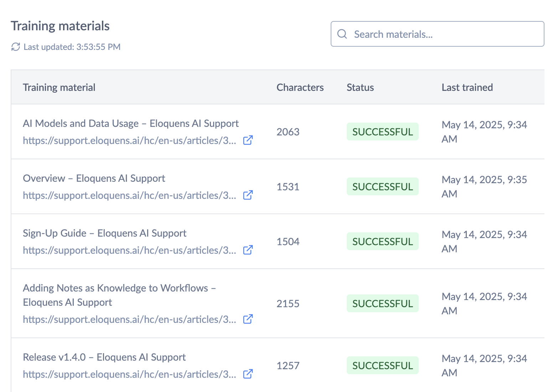
Task: Select the title AI Models and Data Usage – Eloquens AI Support
Action: click(x=131, y=123)
